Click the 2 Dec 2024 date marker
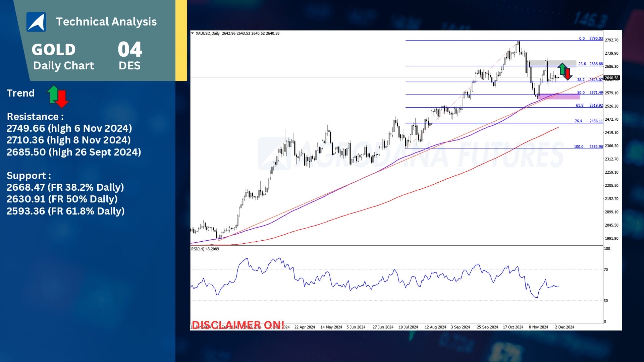 tap(565, 327)
